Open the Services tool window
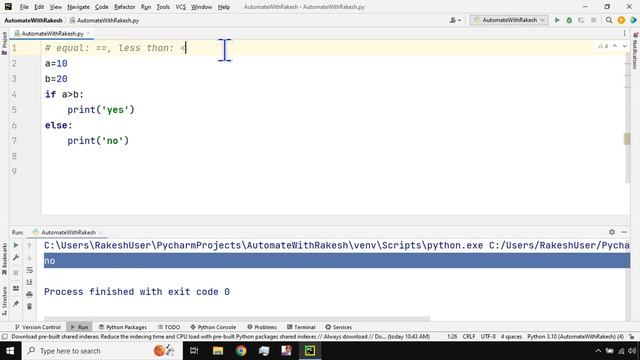The width and height of the screenshot is (640, 360). 338,327
